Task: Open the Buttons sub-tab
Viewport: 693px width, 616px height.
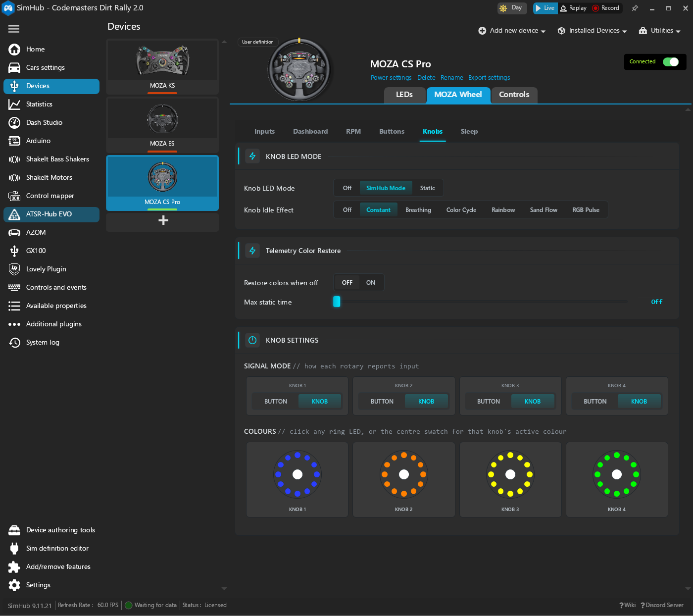Action: [392, 131]
